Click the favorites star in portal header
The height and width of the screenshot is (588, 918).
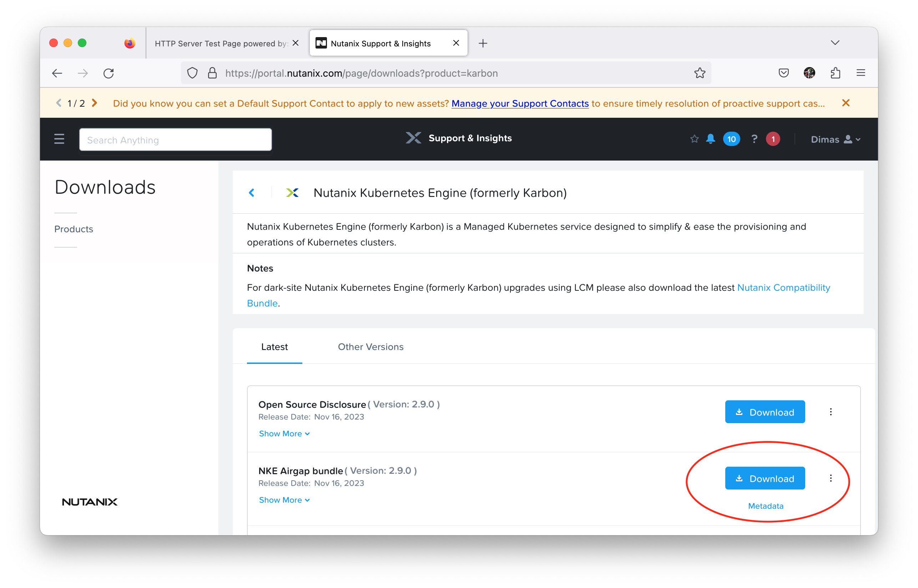point(694,139)
